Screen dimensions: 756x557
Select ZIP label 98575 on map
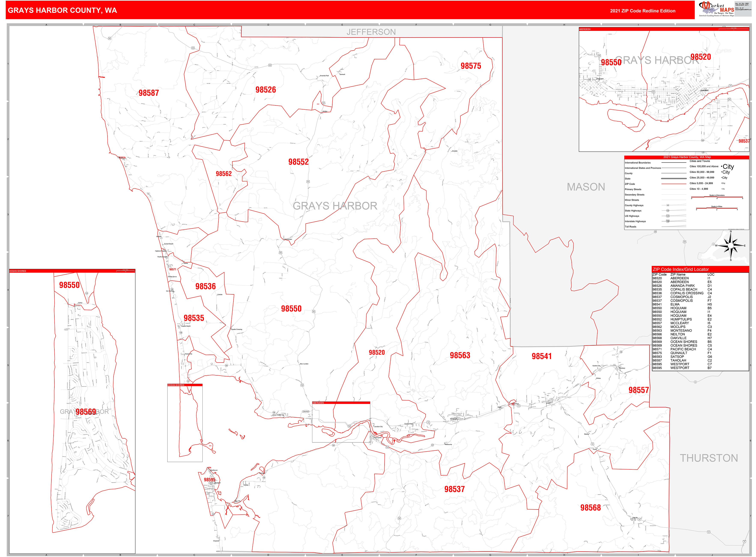pos(471,66)
